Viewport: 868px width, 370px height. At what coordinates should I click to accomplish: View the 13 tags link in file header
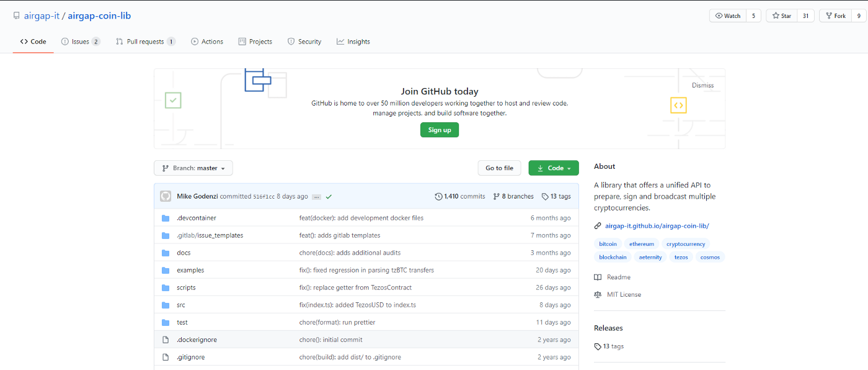pos(556,196)
